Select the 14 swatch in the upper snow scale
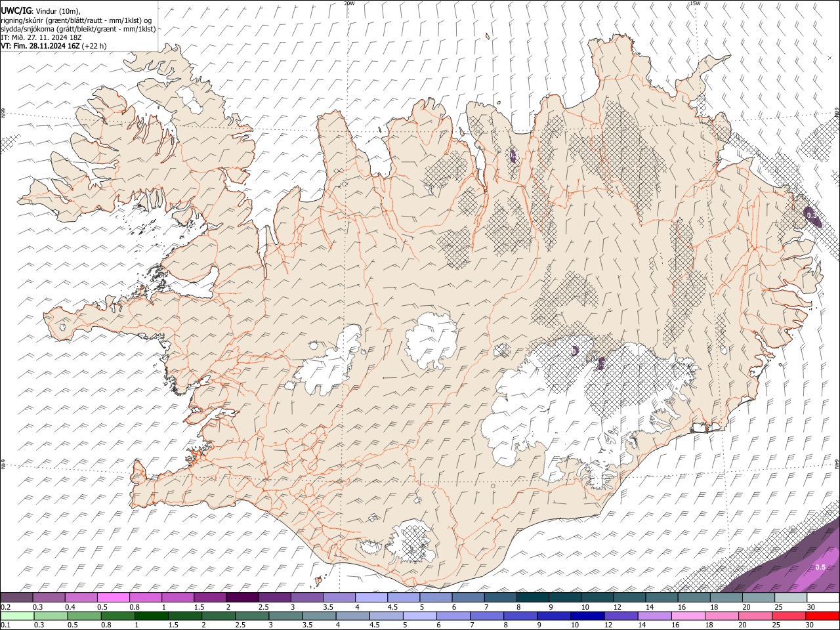This screenshot has height=630, width=840. pos(661,598)
